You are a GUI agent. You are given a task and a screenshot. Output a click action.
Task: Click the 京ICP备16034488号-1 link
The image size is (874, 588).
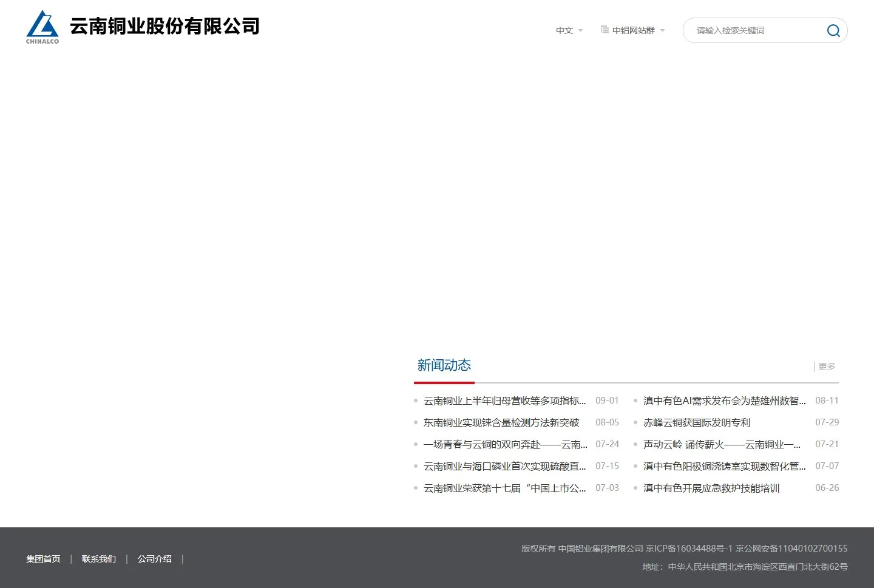[x=689, y=549]
